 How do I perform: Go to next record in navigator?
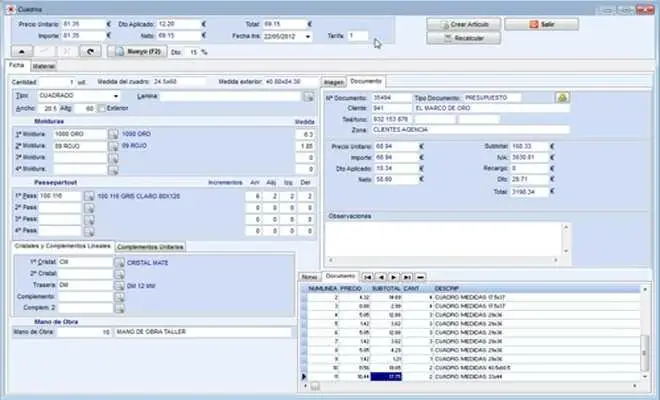(x=394, y=277)
